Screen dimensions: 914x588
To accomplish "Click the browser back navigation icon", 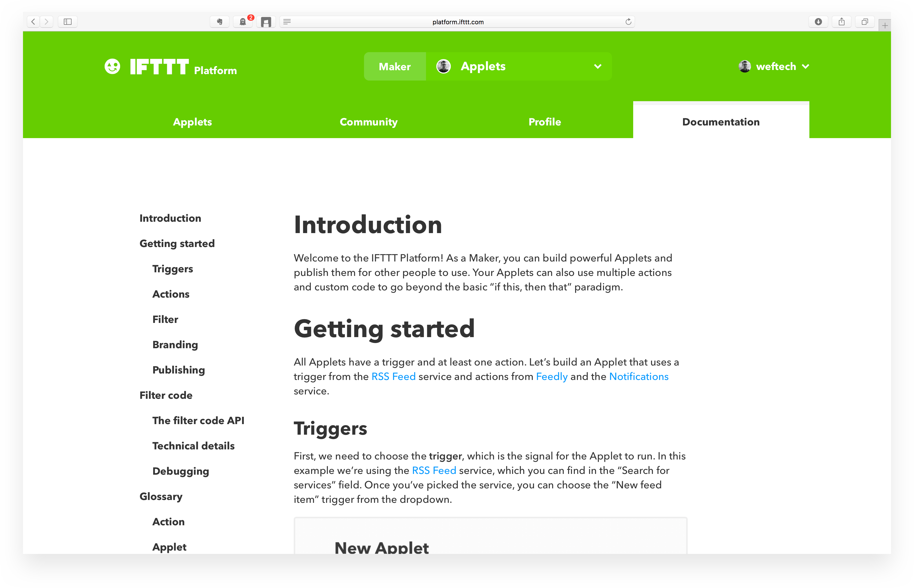I will pos(33,21).
